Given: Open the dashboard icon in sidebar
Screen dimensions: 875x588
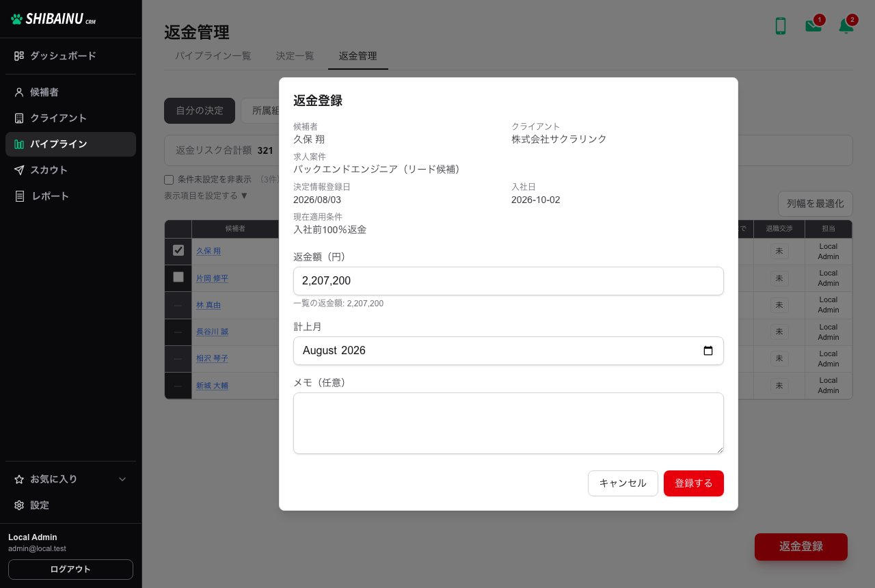Looking at the screenshot, I should [19, 56].
